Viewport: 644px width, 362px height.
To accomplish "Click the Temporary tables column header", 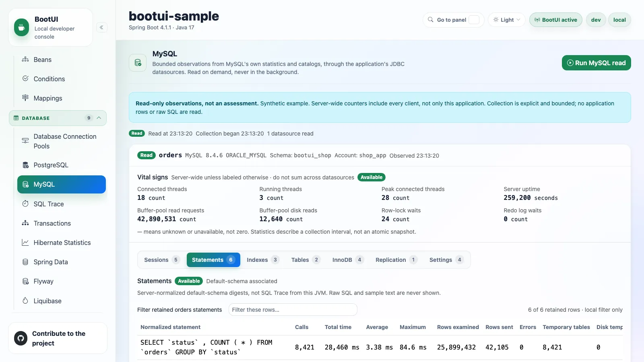I will (x=566, y=327).
